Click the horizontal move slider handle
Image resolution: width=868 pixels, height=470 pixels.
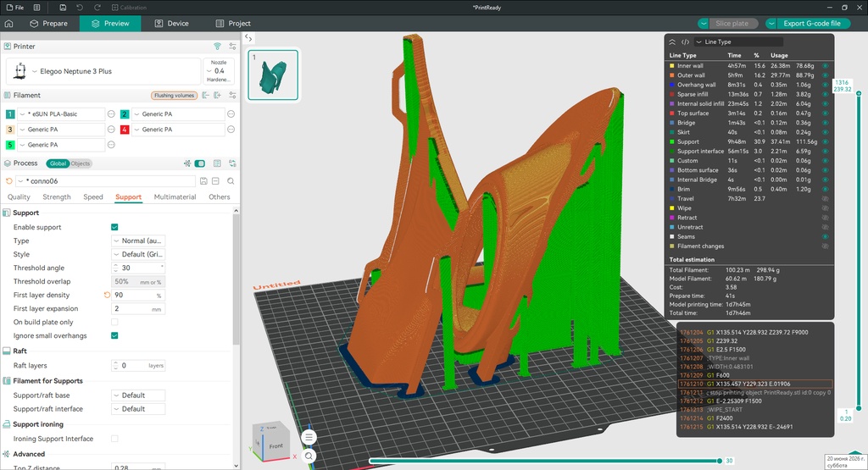(x=720, y=461)
